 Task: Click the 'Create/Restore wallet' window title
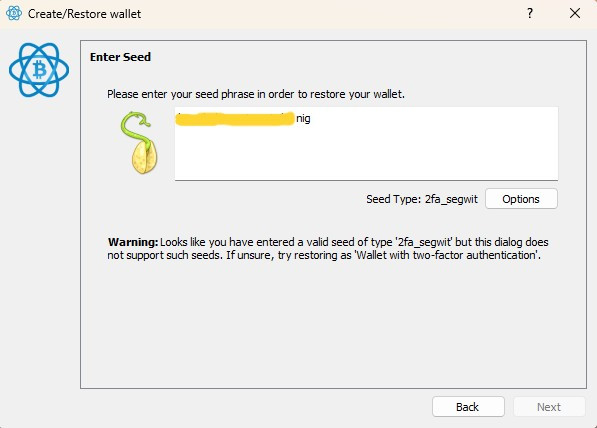tap(84, 14)
